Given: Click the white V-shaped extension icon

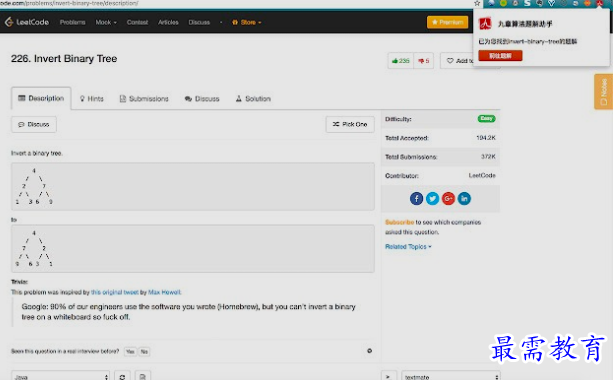Looking at the screenshot, I should point(551,3).
